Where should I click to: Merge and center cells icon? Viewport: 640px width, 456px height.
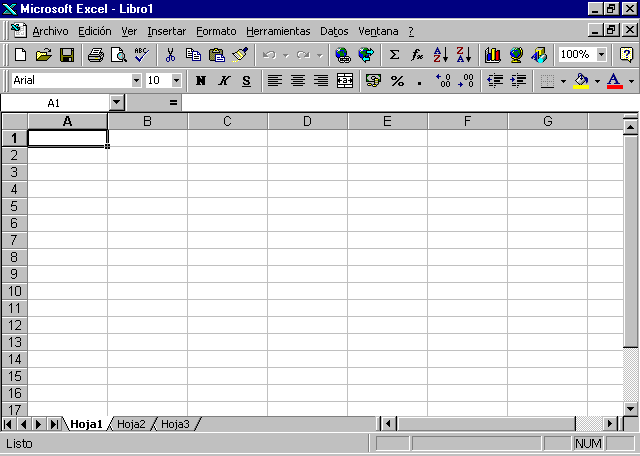click(344, 80)
